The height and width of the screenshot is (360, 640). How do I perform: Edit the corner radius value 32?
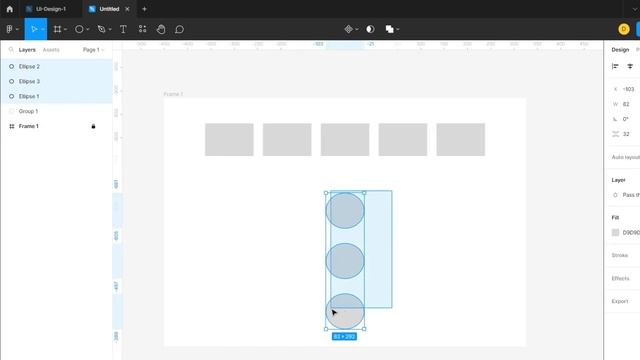[x=626, y=134]
